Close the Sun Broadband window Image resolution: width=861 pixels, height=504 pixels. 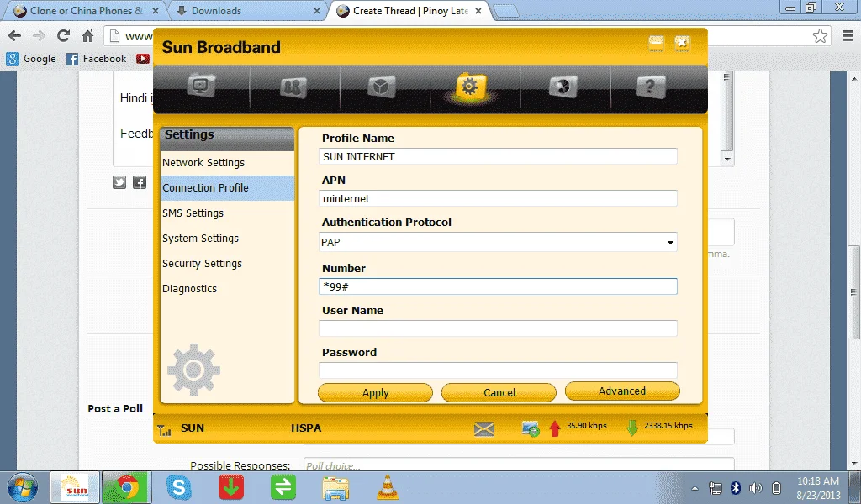point(682,44)
